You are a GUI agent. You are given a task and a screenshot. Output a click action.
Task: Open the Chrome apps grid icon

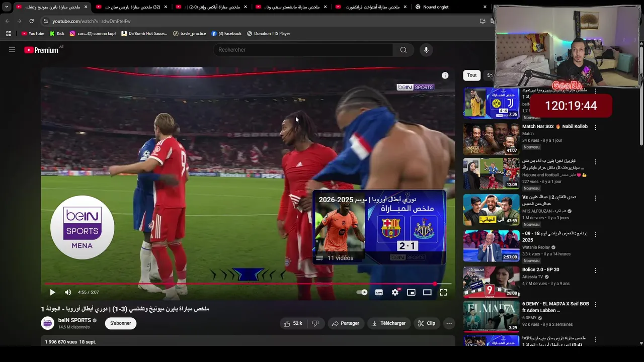[9, 34]
